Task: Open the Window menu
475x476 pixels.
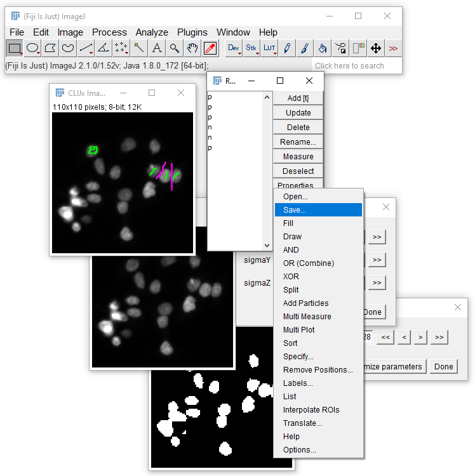Action: pyautogui.click(x=233, y=32)
